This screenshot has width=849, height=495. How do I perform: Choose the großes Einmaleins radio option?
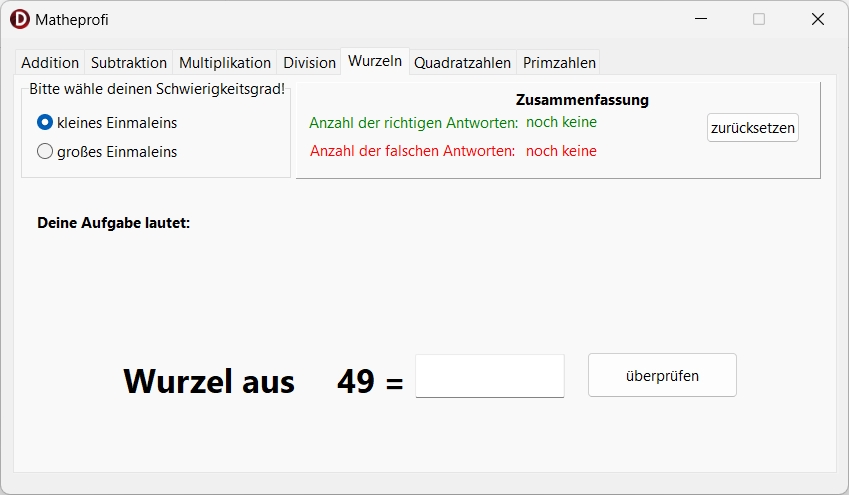(x=45, y=152)
